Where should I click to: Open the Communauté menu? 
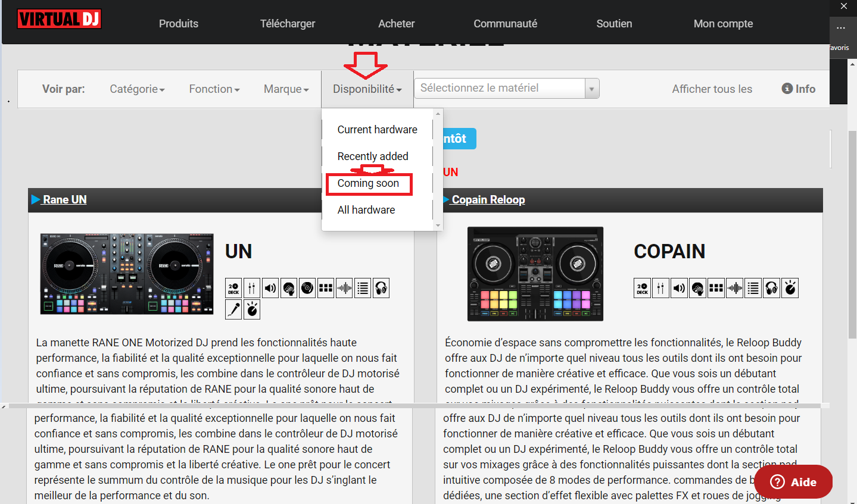pos(506,23)
